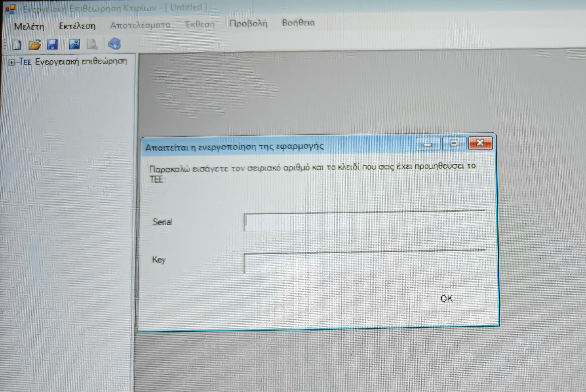586x392 pixels.
Task: Click the Serial input field
Action: (364, 222)
